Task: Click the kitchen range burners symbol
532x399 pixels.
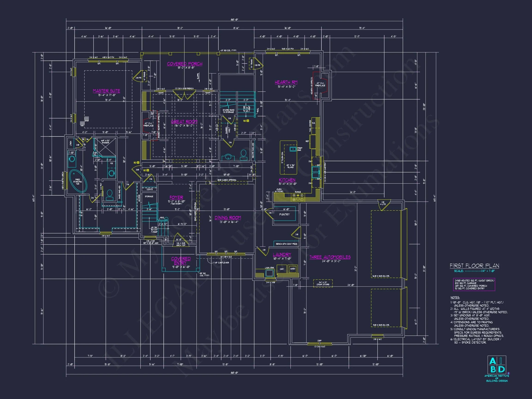Action: point(298,197)
